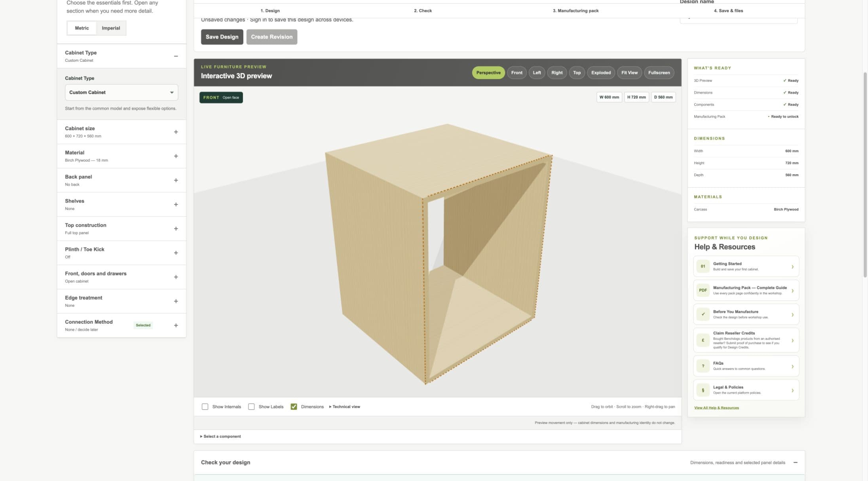The height and width of the screenshot is (481, 868).
Task: Click the PDF Manufacturing Pack guide icon
Action: point(703,291)
